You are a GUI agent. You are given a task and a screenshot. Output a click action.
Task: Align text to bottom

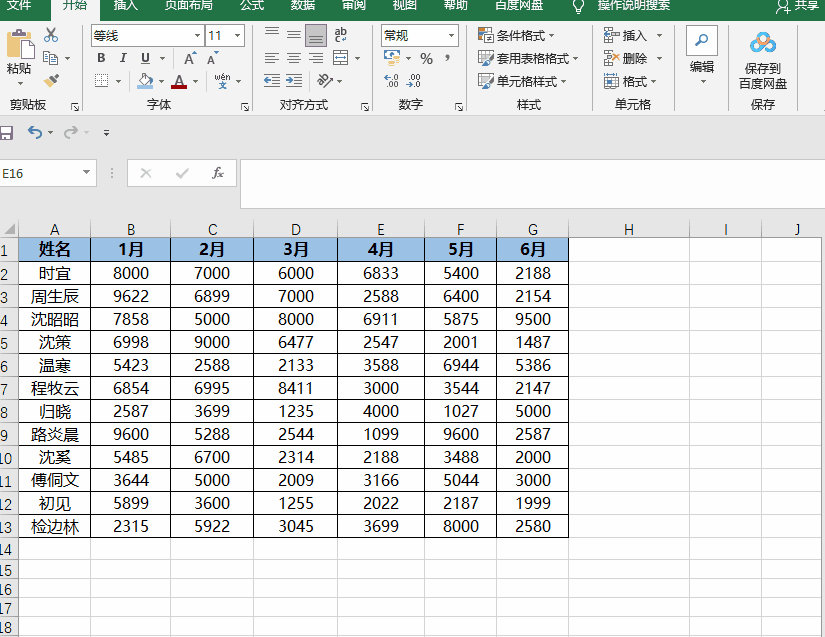316,36
